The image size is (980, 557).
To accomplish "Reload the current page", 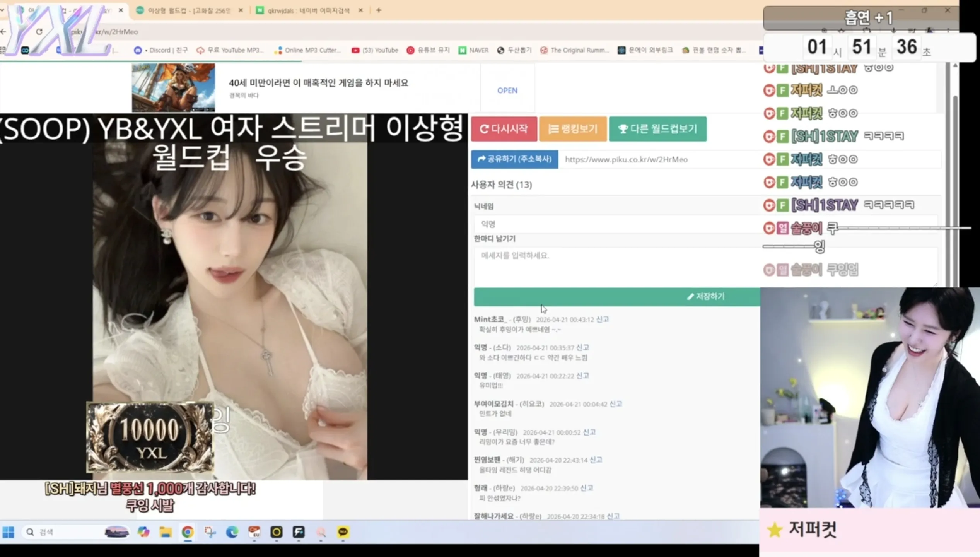I will tap(40, 32).
